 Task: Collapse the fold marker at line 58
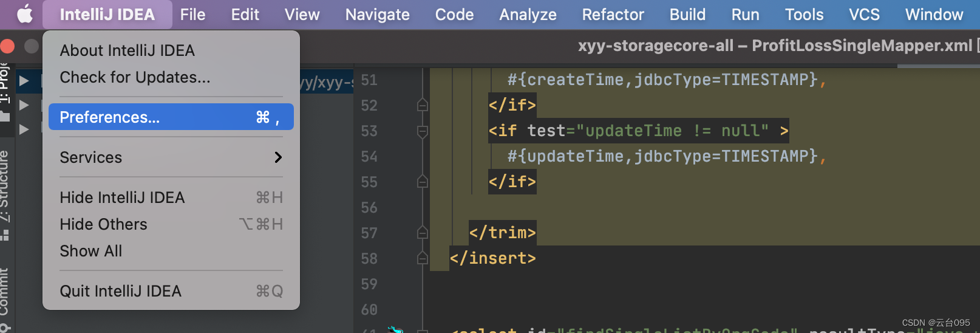click(423, 258)
